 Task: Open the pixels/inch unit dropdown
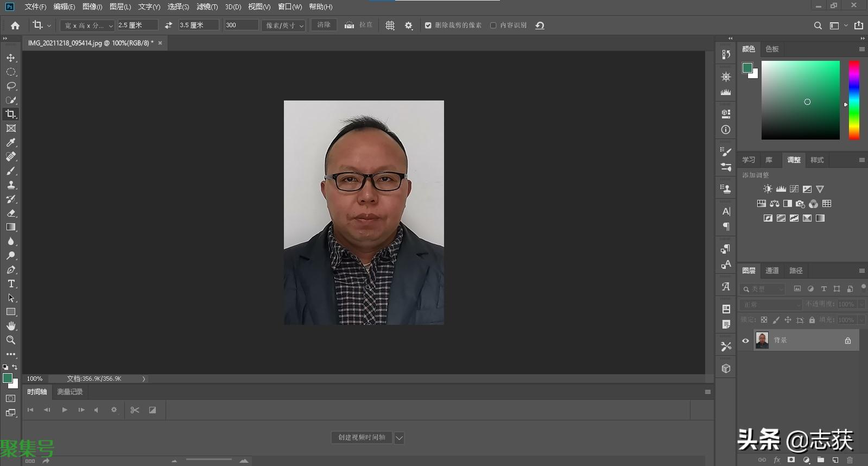click(283, 26)
